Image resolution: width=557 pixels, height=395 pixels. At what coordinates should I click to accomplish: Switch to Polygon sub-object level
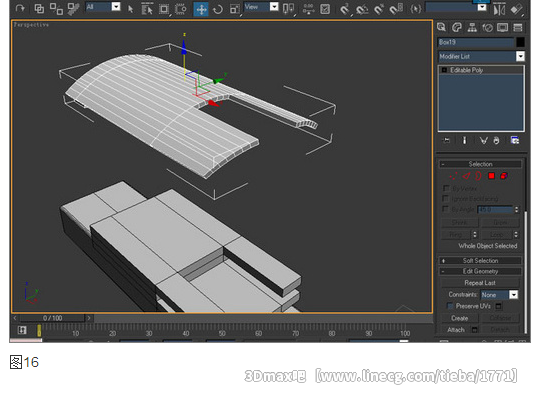492,175
